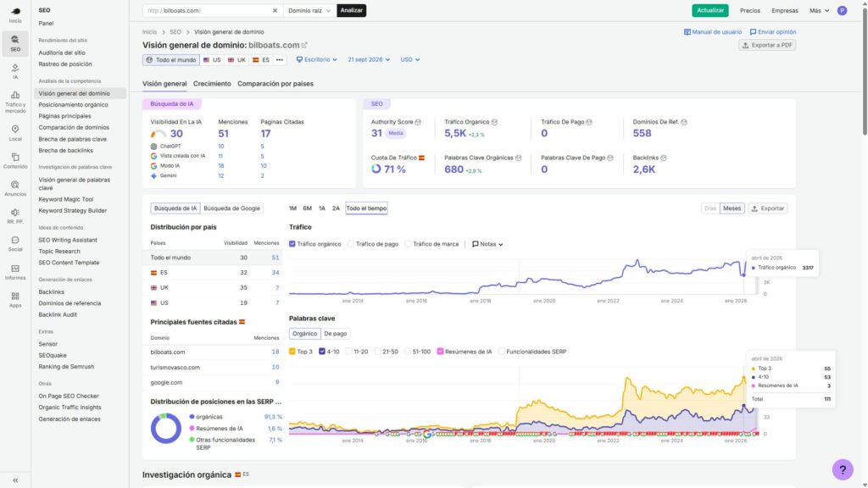Click the Palabras Clave De Pago info icon
This screenshot has width=868, height=488.
(x=610, y=158)
